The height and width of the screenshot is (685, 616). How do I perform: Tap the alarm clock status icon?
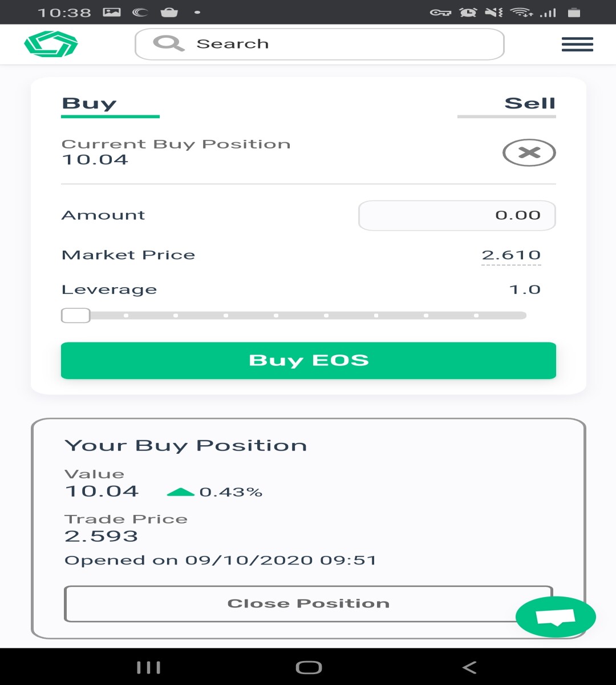[468, 12]
